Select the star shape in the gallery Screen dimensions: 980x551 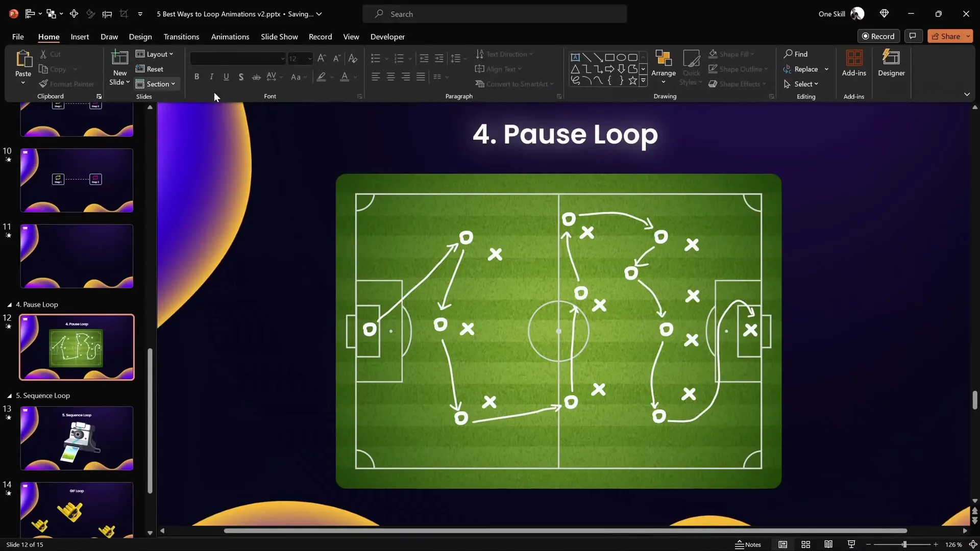pos(632,81)
